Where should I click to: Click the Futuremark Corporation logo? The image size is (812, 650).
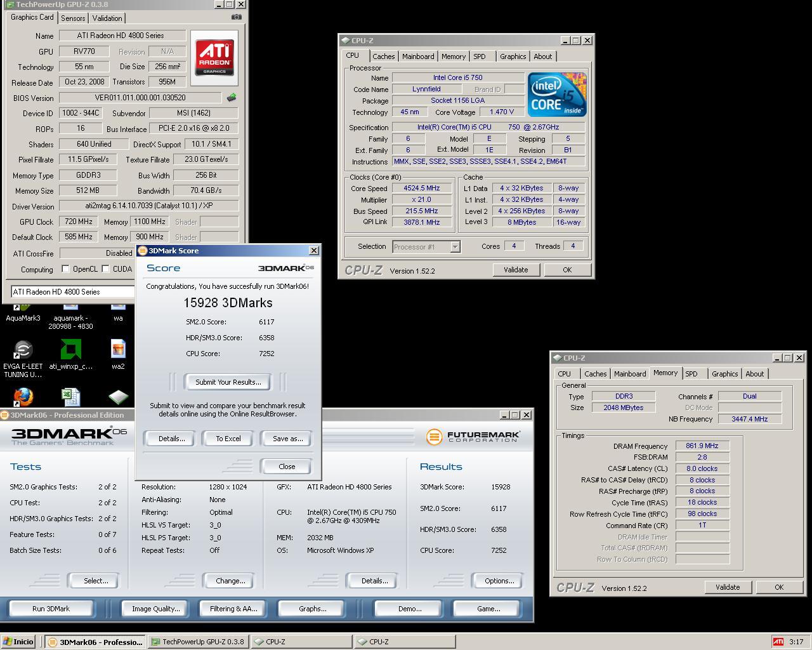[473, 437]
